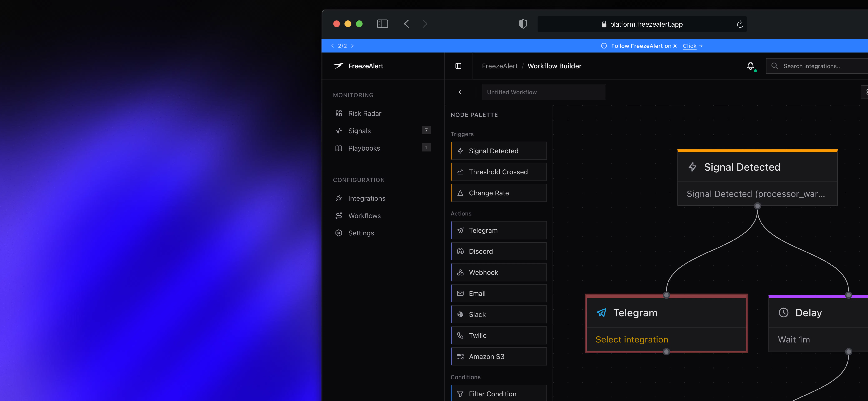This screenshot has width=868, height=401.
Task: Click the Signals count badge 7
Action: click(x=426, y=130)
